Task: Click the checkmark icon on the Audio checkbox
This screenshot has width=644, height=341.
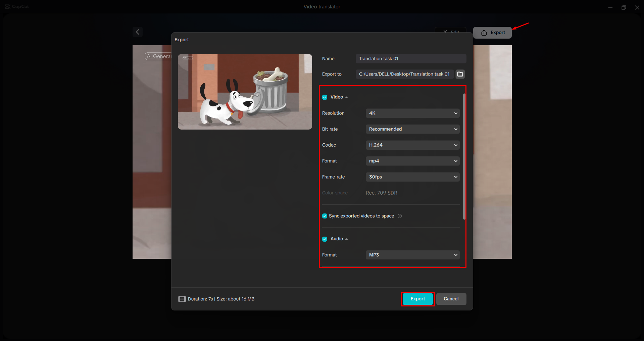Action: click(x=325, y=239)
